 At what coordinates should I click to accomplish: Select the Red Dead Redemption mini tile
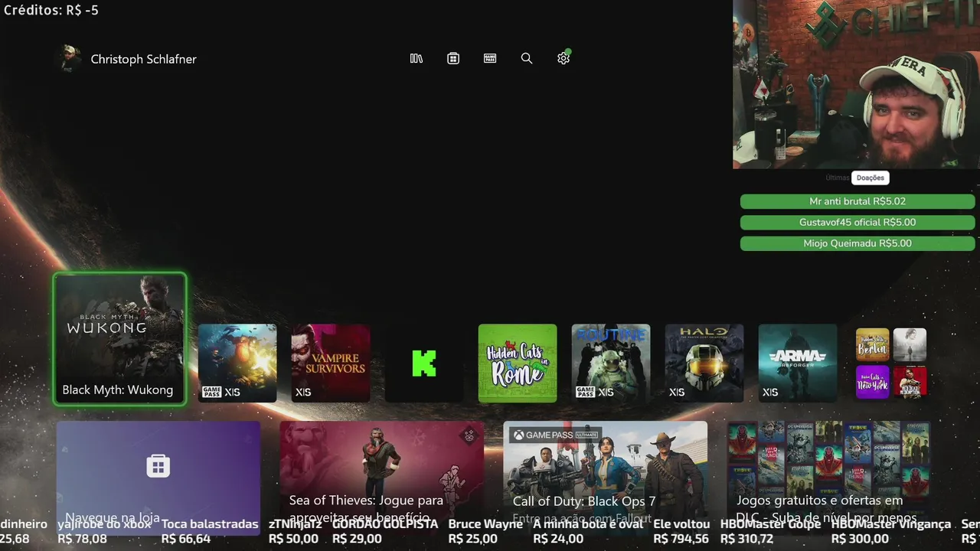910,382
